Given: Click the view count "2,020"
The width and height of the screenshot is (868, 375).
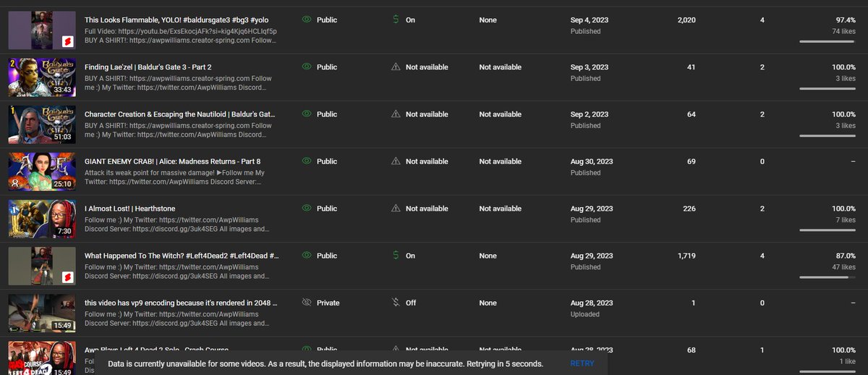Looking at the screenshot, I should (686, 20).
